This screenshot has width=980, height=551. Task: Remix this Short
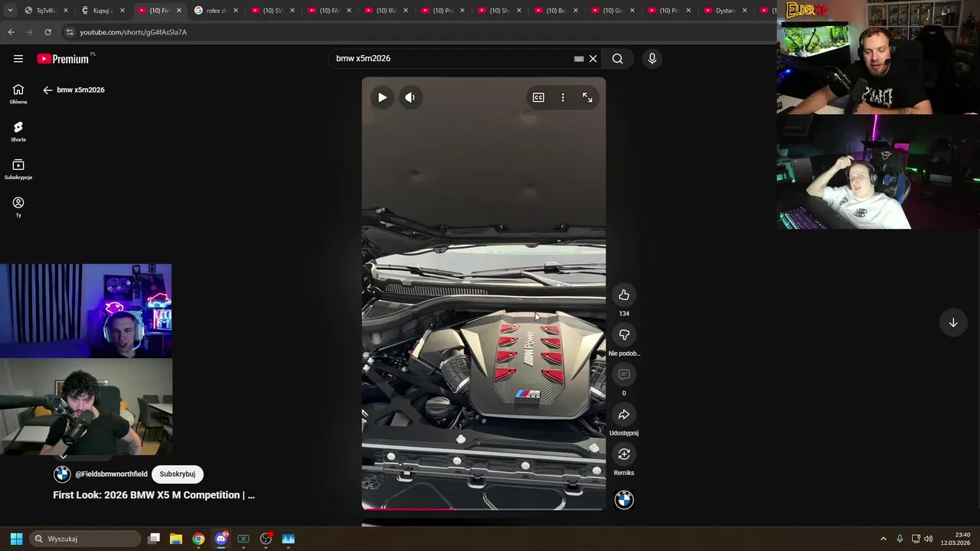624,454
